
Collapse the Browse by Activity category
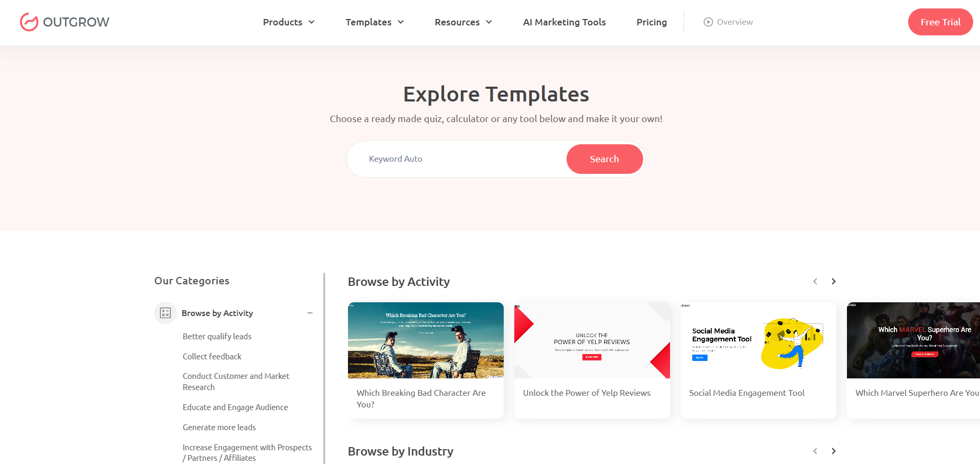[310, 313]
